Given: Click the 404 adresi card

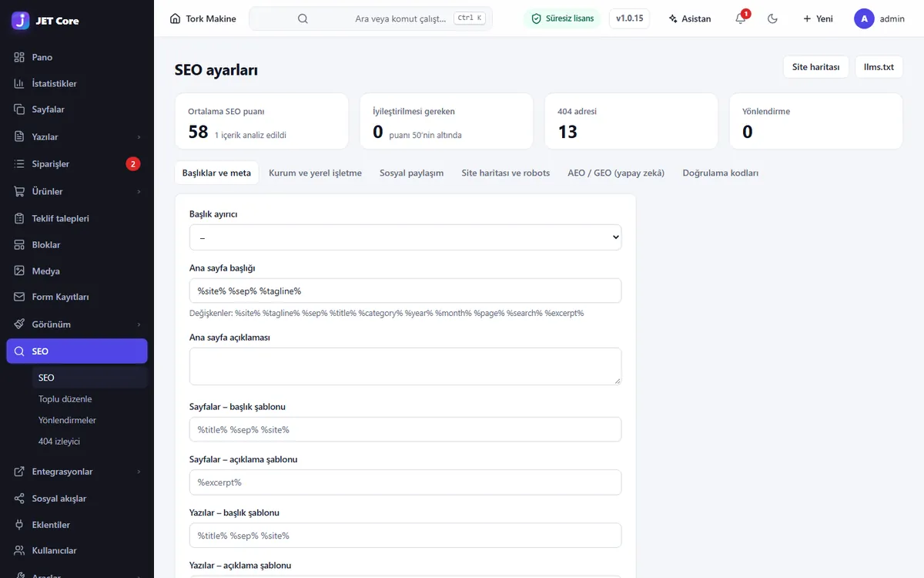Looking at the screenshot, I should tap(631, 121).
